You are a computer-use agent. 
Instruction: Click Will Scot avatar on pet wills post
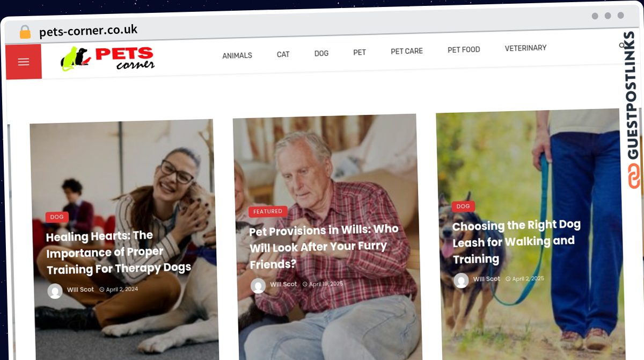(x=258, y=286)
